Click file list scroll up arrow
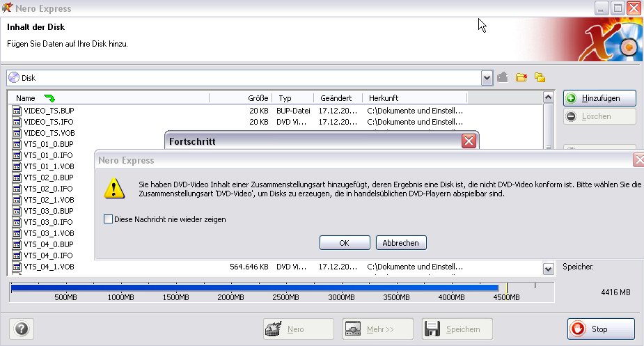Screen dimensions: 644x346 pos(548,97)
